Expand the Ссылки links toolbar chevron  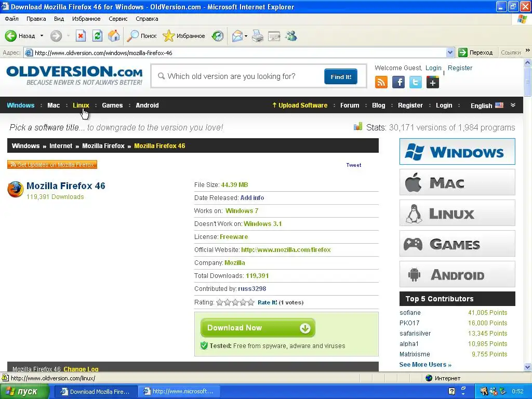pos(528,50)
